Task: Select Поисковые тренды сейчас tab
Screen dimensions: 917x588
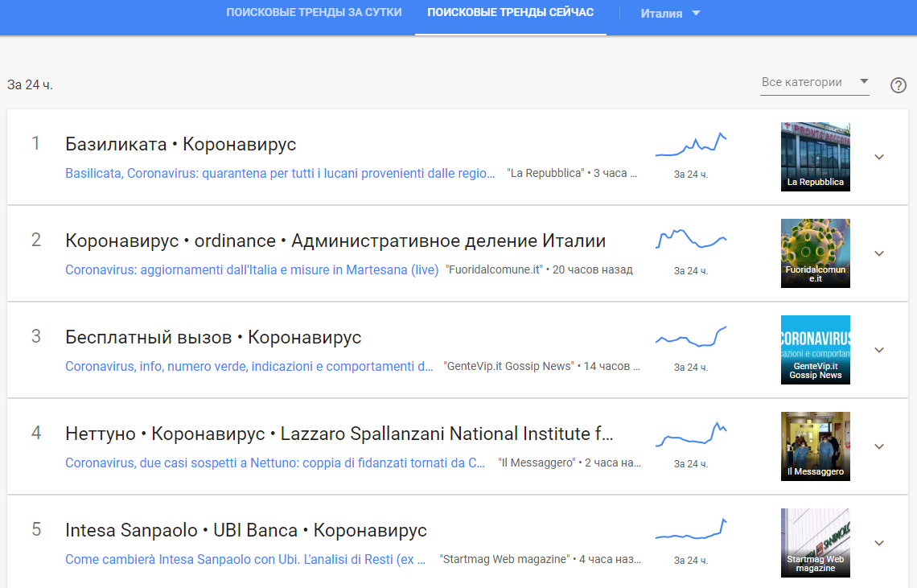Action: tap(510, 14)
